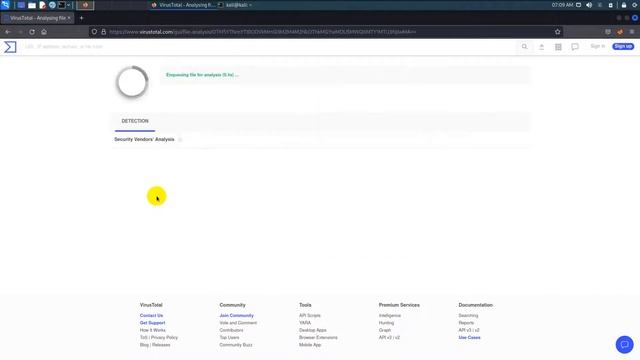Click the Sign in link

(598, 46)
